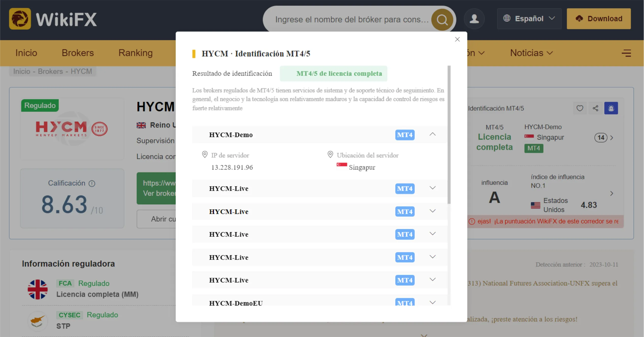The width and height of the screenshot is (644, 337).
Task: Click the WikiFX eagle logo icon
Action: click(x=20, y=19)
